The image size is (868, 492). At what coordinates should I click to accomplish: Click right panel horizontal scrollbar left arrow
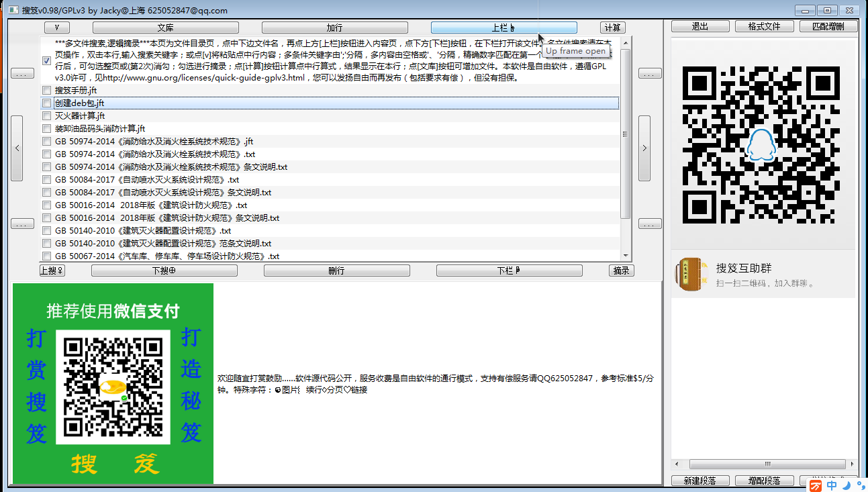(x=677, y=464)
